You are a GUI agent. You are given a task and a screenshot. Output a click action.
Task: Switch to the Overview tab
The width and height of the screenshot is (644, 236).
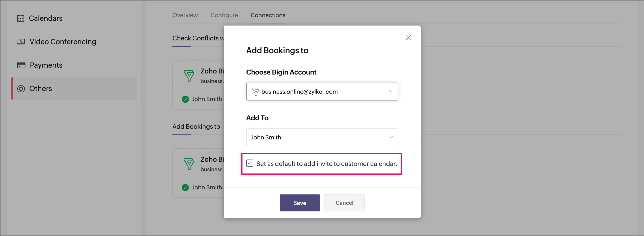tap(185, 15)
